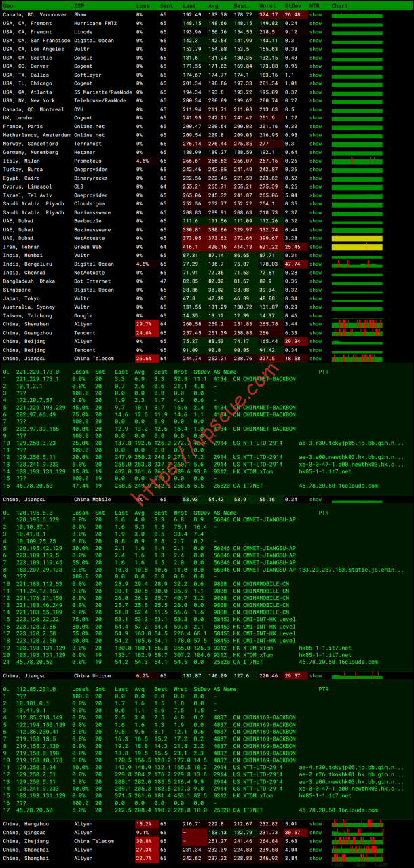The width and height of the screenshot is (414, 868).
Task: Open show link for Iran Tehran Green Web
Action: [316, 247]
